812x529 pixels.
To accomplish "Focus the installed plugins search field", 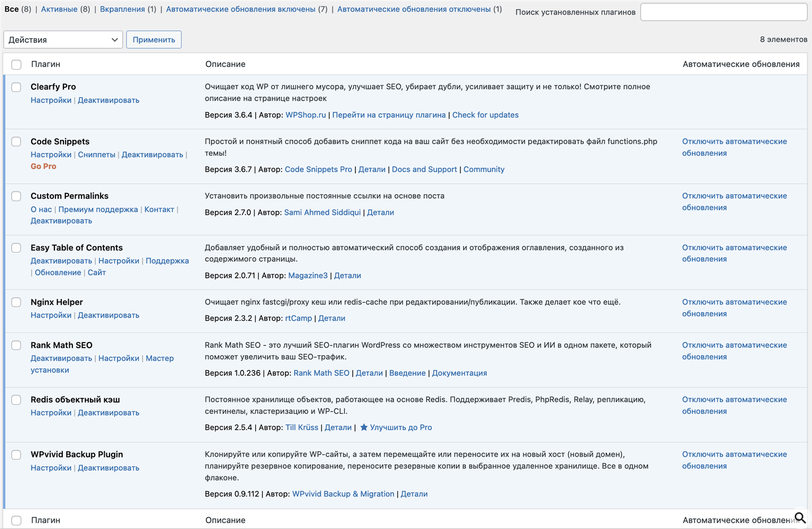I will pyautogui.click(x=723, y=12).
